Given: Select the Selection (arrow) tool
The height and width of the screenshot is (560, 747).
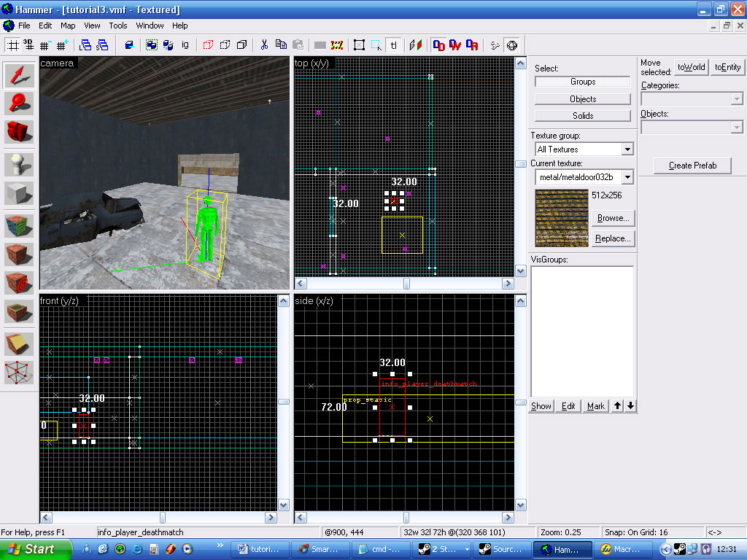Looking at the screenshot, I should (x=19, y=75).
